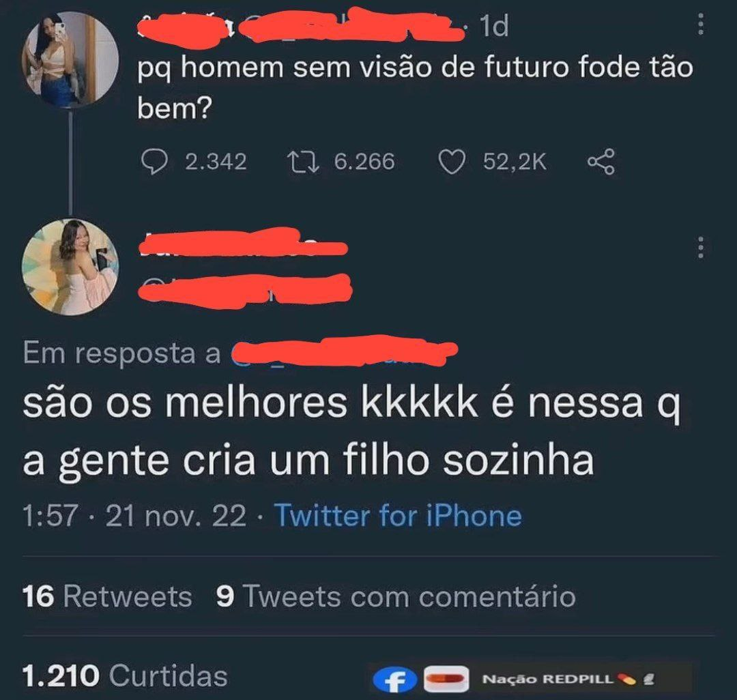Like the first tweet with heart icon
The height and width of the screenshot is (700, 737).
pyautogui.click(x=452, y=162)
